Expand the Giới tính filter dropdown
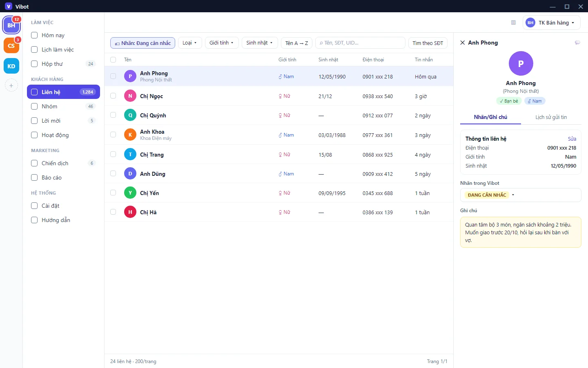 (x=222, y=43)
